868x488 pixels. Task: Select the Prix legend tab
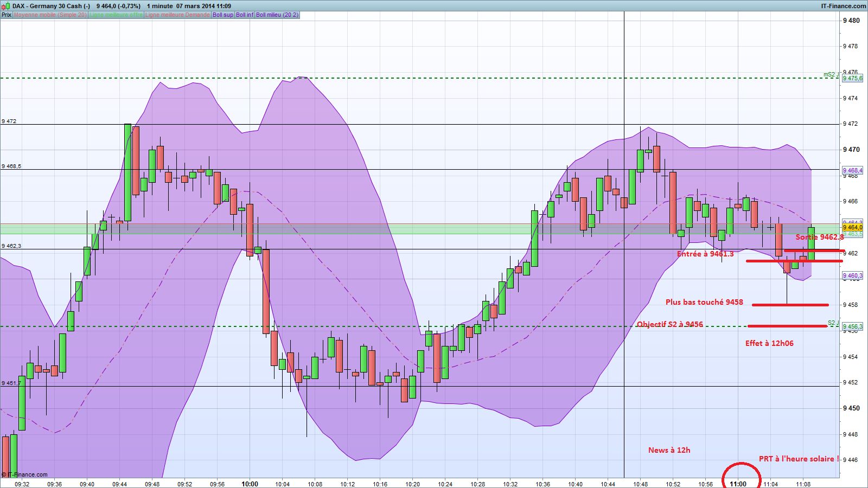pos(7,15)
